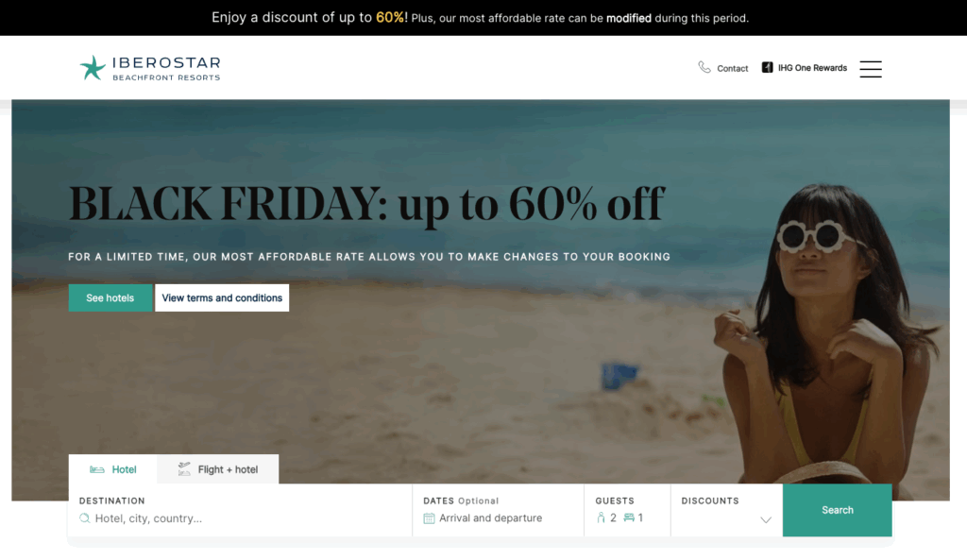The width and height of the screenshot is (967, 560).
Task: Click View terms and conditions button
Action: pyautogui.click(x=222, y=297)
